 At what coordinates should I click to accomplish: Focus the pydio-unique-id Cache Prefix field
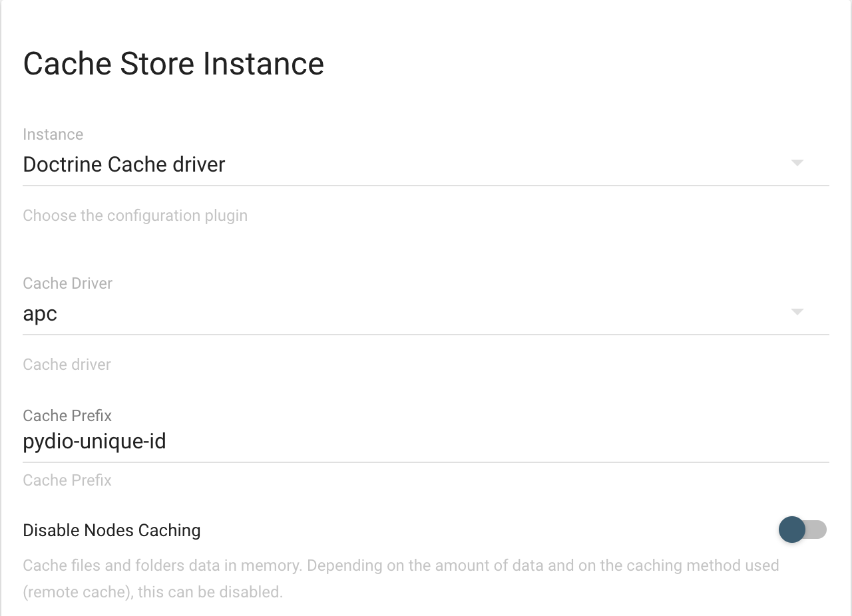pyautogui.click(x=426, y=441)
